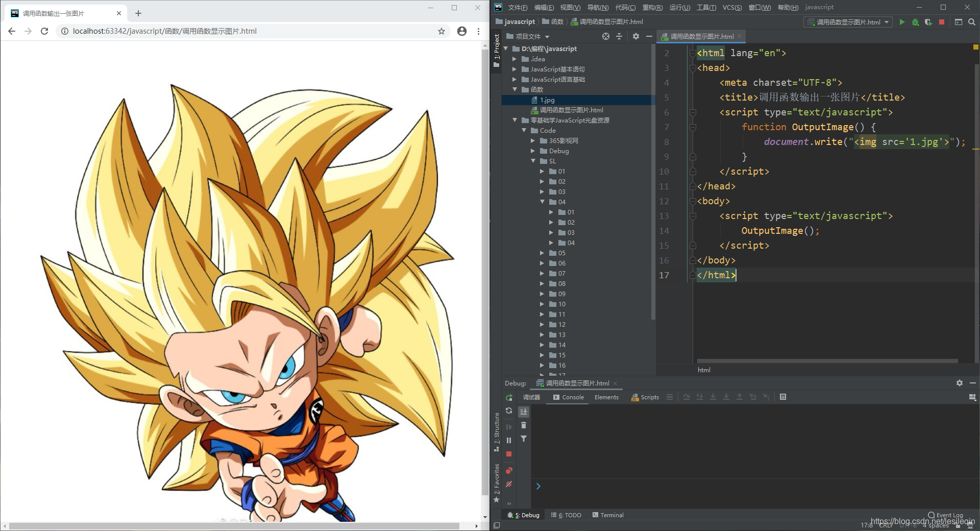Click the Debug bug icon in WebStorm toolbar
The height and width of the screenshot is (531, 980).
click(915, 22)
